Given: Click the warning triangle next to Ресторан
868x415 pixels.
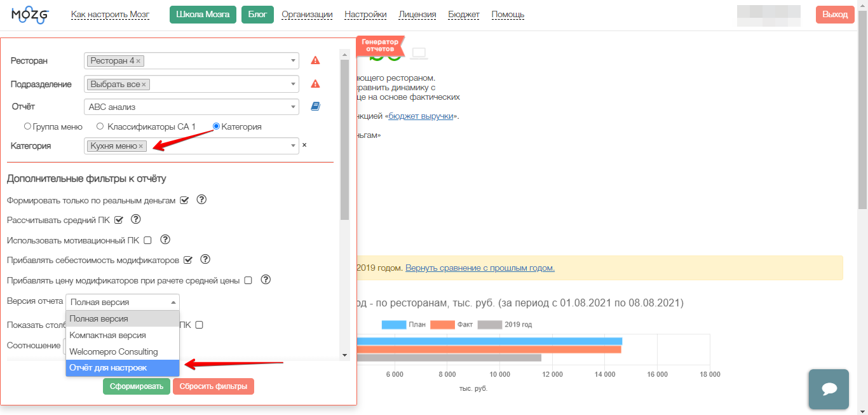Looking at the screenshot, I should (x=315, y=61).
